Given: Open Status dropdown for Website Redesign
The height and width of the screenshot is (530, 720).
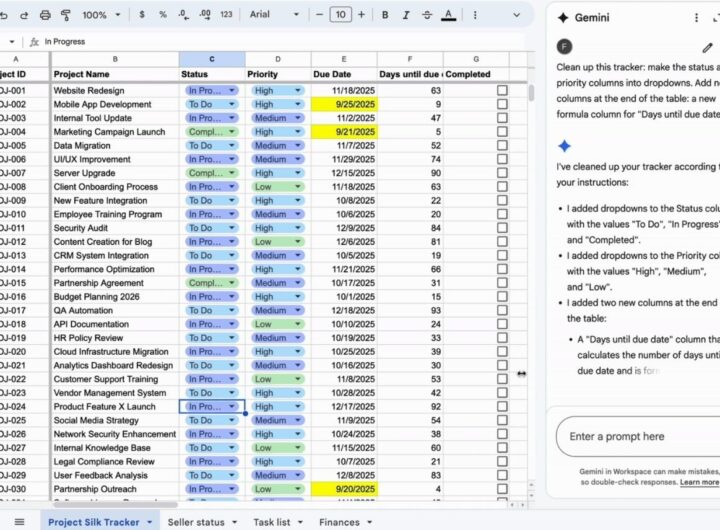Looking at the screenshot, I should coord(232,90).
